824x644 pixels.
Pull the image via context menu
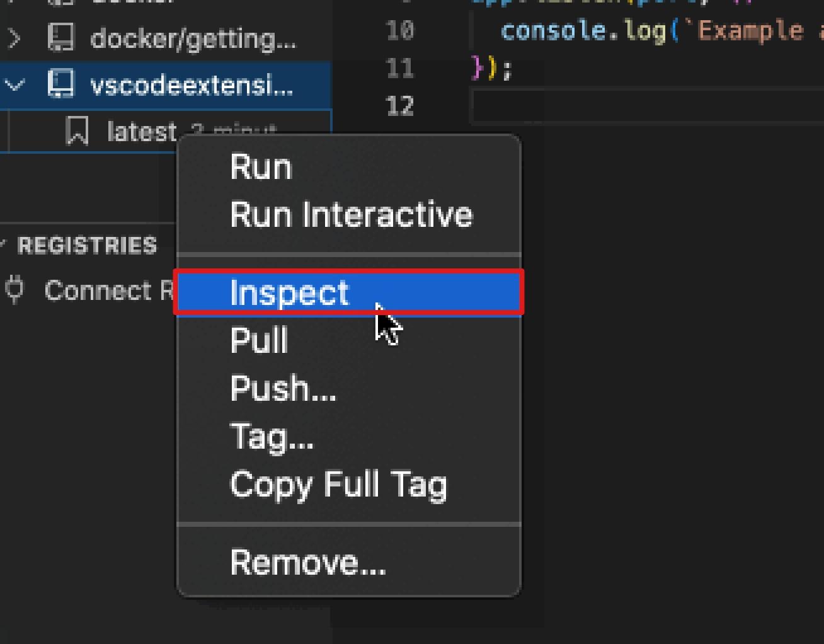pyautogui.click(x=259, y=341)
